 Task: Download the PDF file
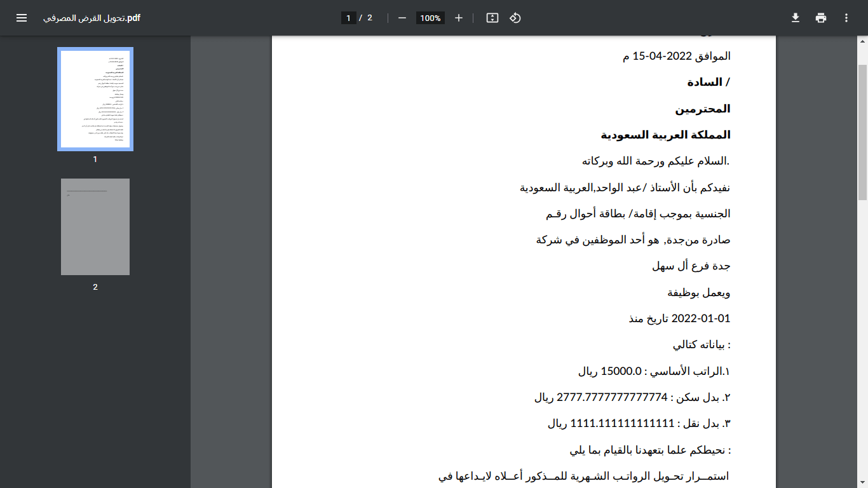(796, 18)
